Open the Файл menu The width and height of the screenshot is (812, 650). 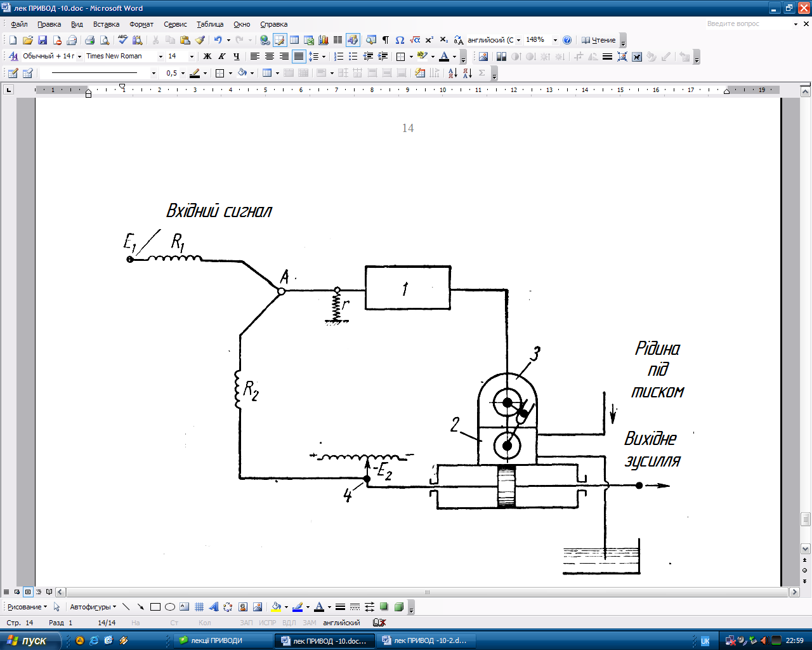click(x=19, y=24)
